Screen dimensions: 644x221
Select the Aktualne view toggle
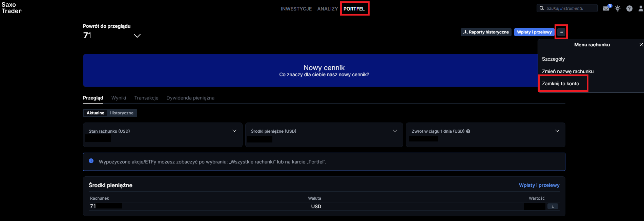95,113
